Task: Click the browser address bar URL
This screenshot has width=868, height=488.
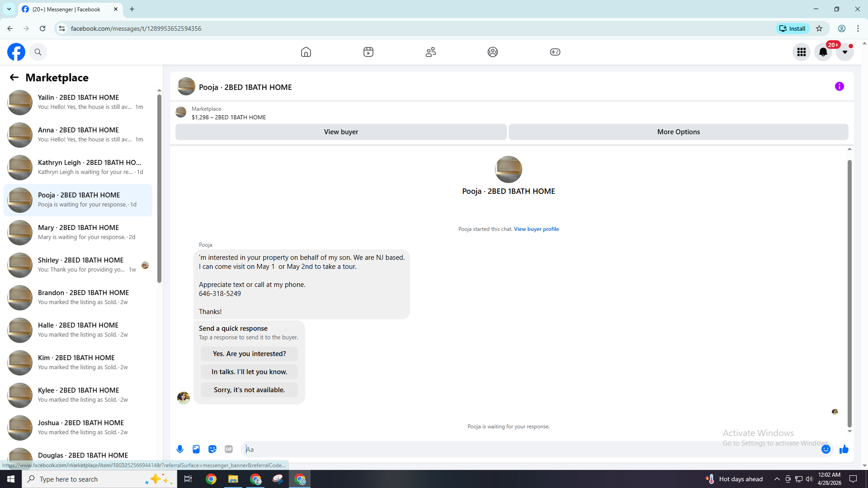Action: (x=136, y=28)
